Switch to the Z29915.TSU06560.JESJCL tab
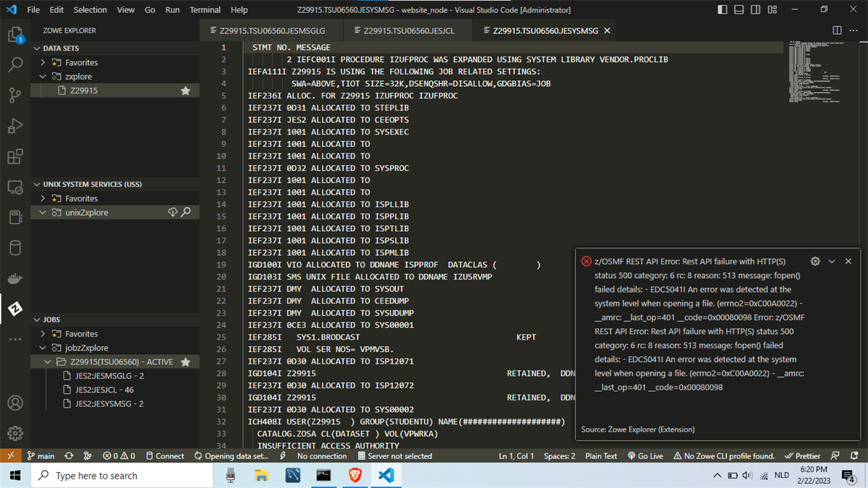868x488 pixels. pos(407,30)
